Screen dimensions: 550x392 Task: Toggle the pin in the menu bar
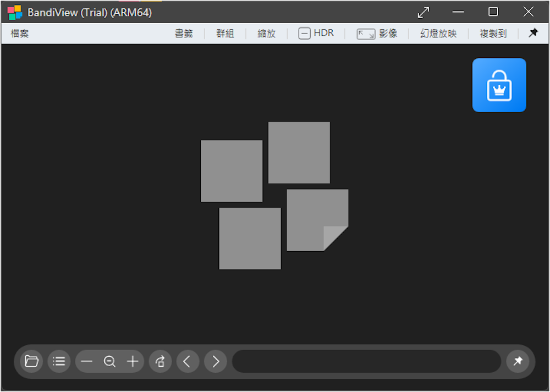click(533, 33)
